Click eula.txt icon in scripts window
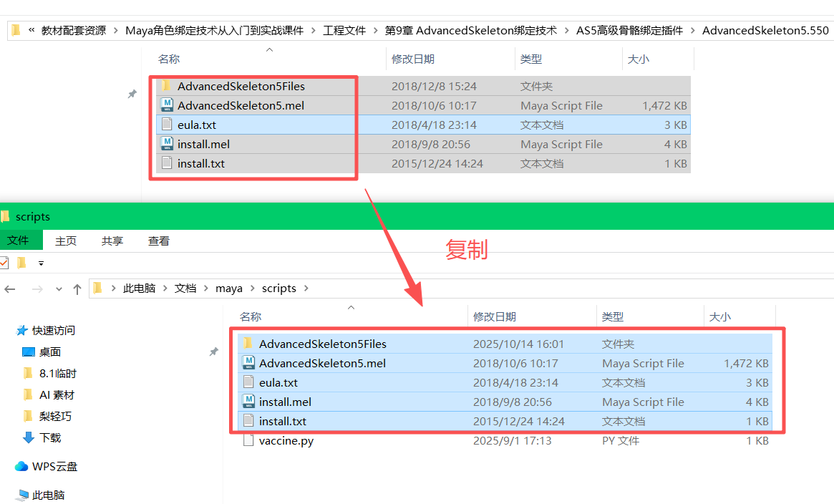This screenshot has width=834, height=504. [248, 382]
